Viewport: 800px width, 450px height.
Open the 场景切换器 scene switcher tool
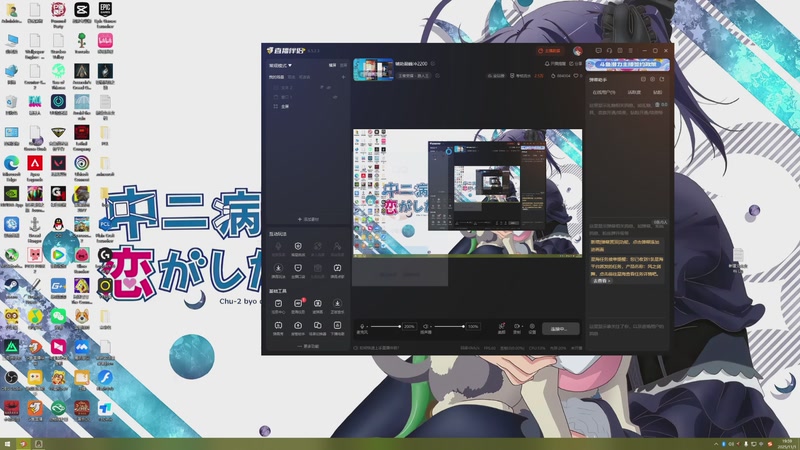click(x=317, y=329)
